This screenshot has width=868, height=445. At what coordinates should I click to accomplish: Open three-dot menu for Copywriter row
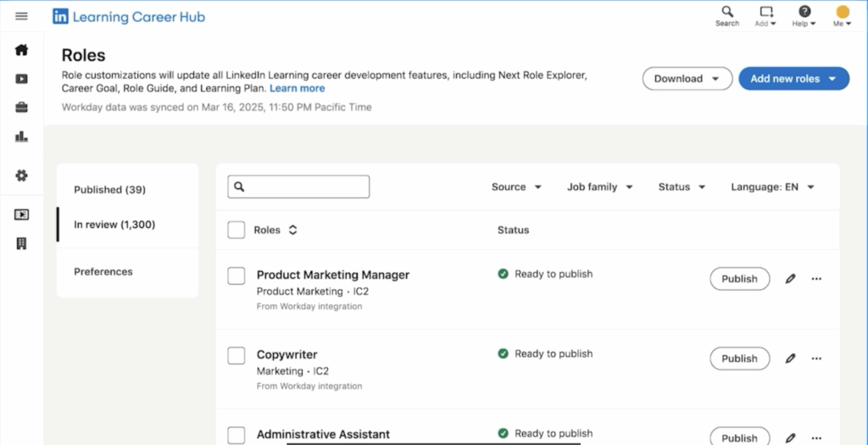816,359
